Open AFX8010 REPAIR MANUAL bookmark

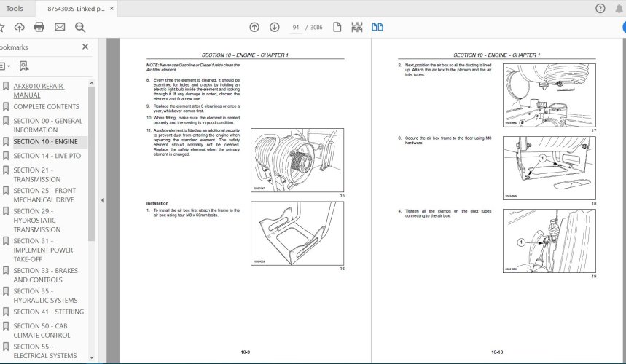point(39,90)
